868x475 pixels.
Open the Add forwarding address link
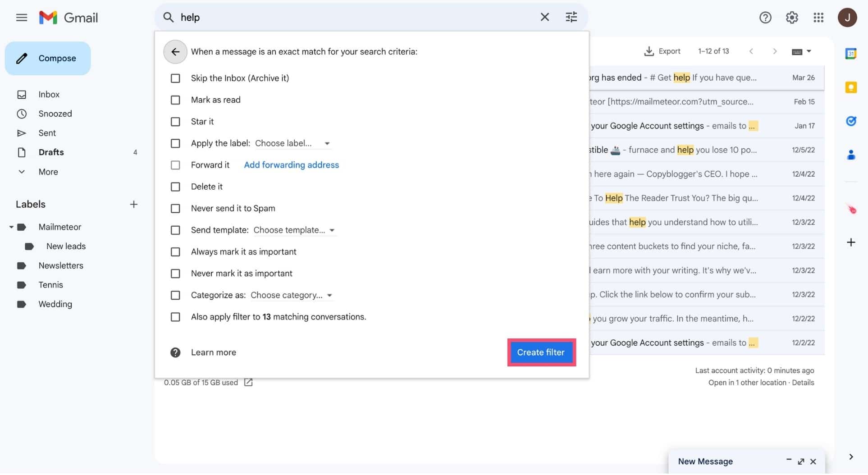pos(291,165)
